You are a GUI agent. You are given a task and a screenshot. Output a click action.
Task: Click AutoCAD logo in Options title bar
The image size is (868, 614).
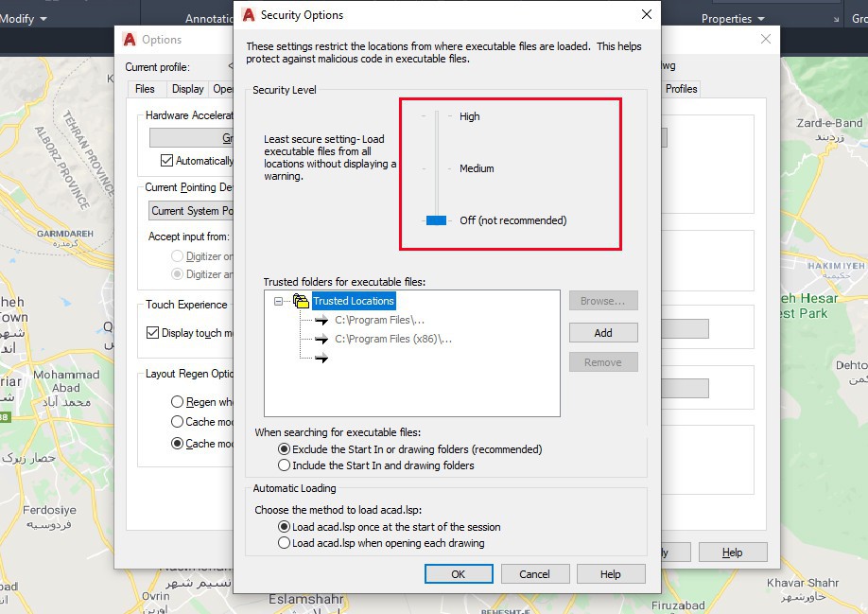(x=130, y=40)
